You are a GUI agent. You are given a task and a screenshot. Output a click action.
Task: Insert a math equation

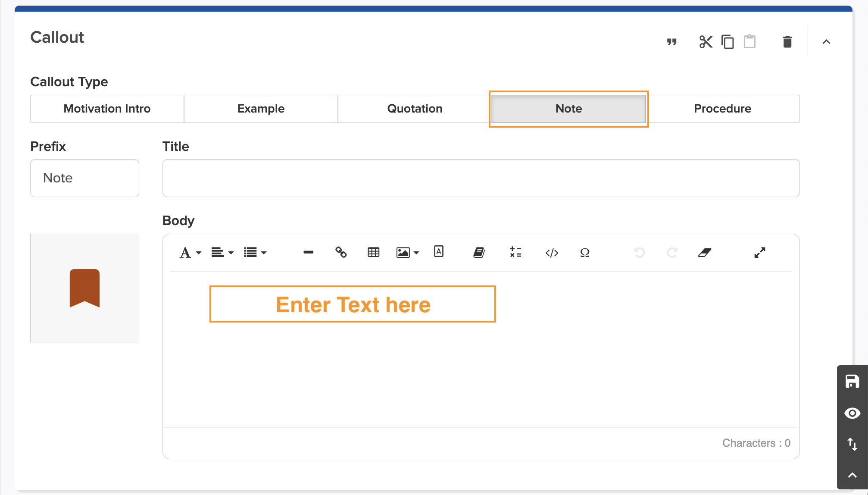(x=515, y=252)
